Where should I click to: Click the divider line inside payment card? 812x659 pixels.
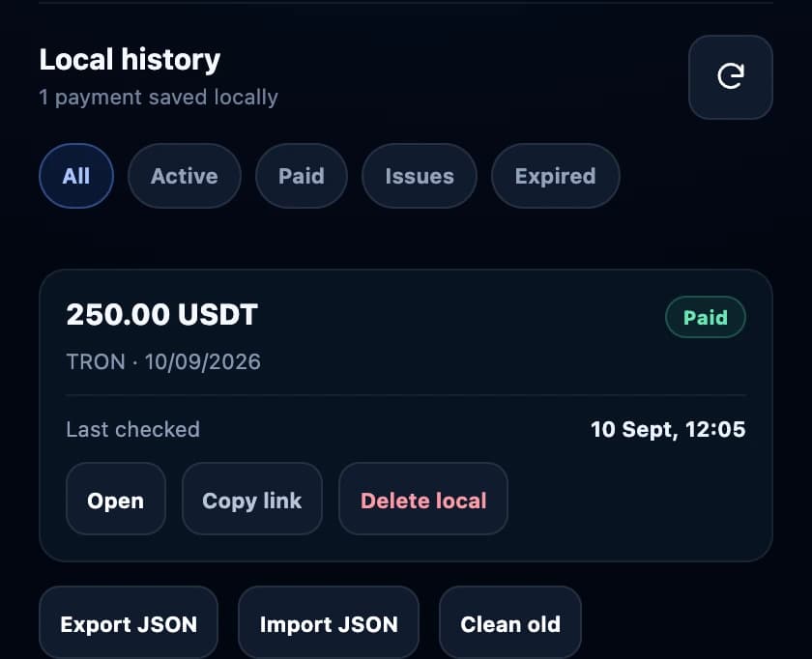(x=406, y=395)
